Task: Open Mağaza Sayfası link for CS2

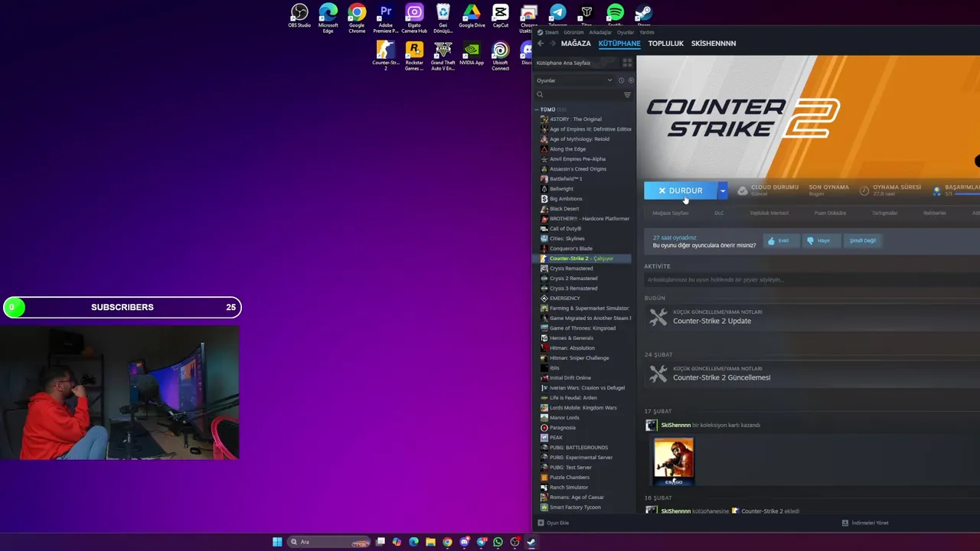Action: tap(670, 213)
